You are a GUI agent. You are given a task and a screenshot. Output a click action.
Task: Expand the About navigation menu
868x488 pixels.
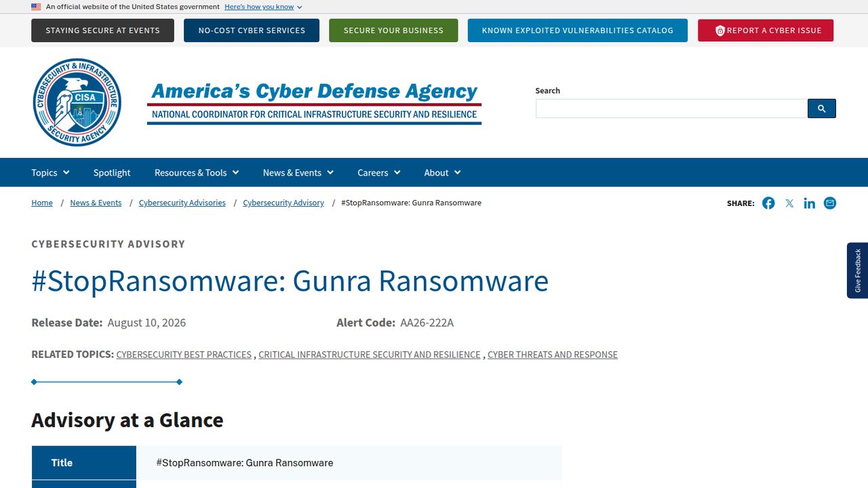(x=442, y=173)
